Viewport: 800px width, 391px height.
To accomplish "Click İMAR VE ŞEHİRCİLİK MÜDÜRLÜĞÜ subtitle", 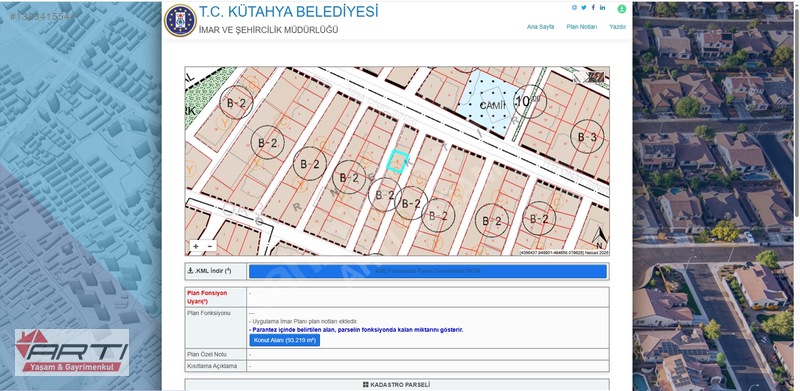I will [268, 30].
